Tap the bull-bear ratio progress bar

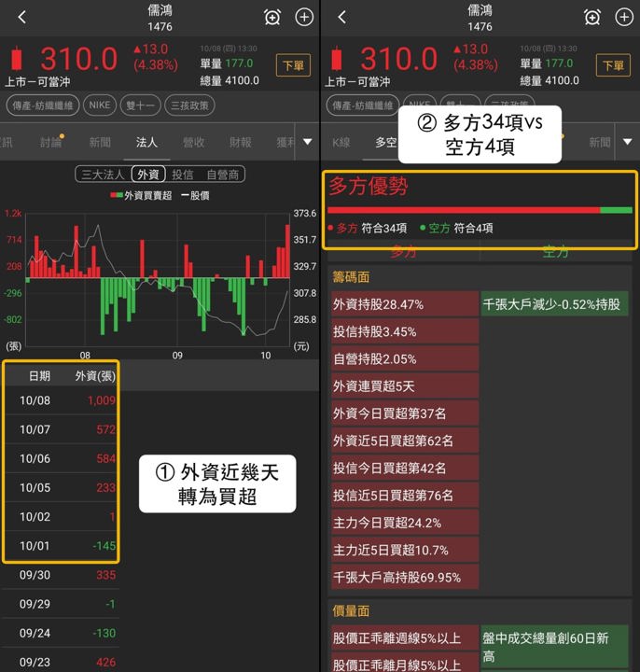[480, 210]
